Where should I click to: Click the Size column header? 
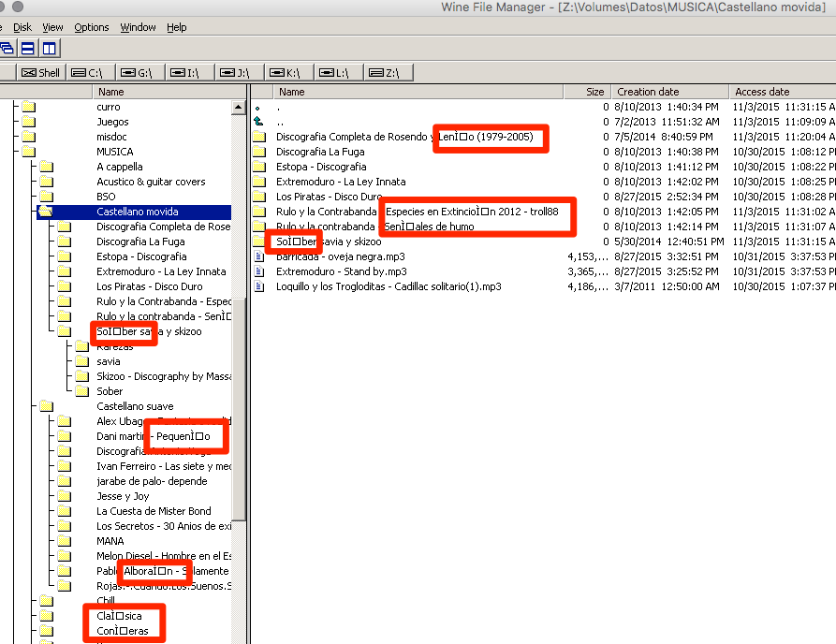pyautogui.click(x=587, y=92)
